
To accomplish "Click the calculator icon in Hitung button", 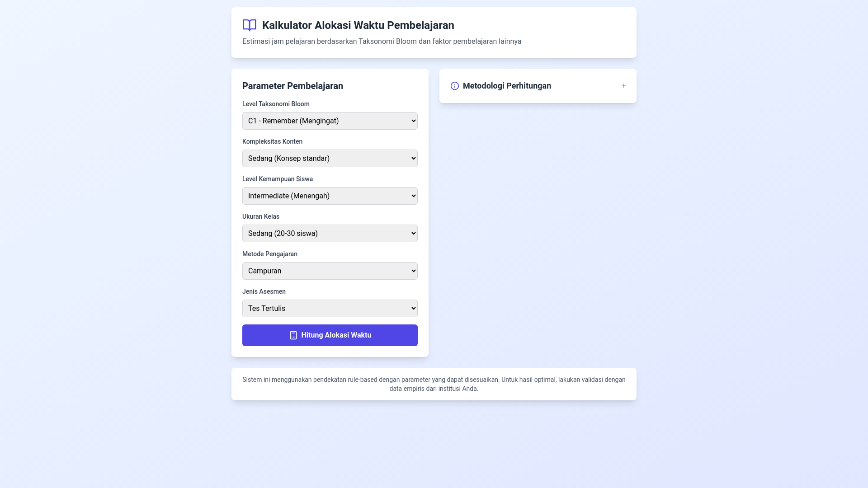I will click(x=293, y=335).
